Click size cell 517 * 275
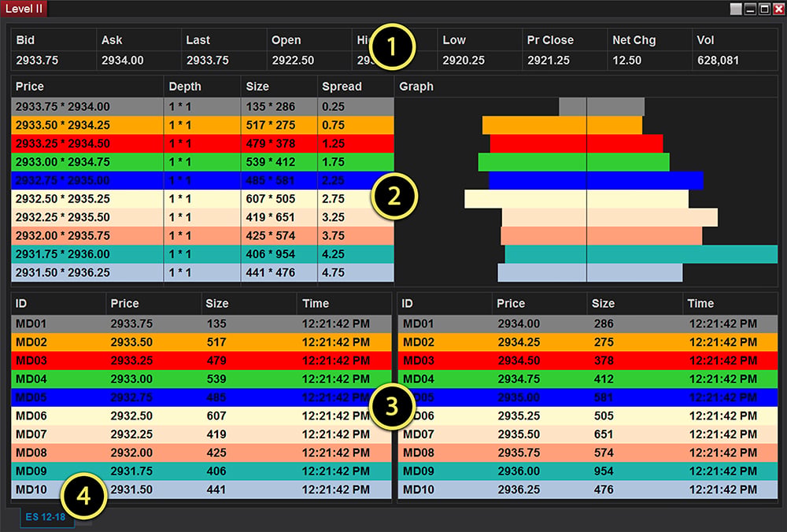Screen dimensions: 787x532 pyautogui.click(x=271, y=125)
